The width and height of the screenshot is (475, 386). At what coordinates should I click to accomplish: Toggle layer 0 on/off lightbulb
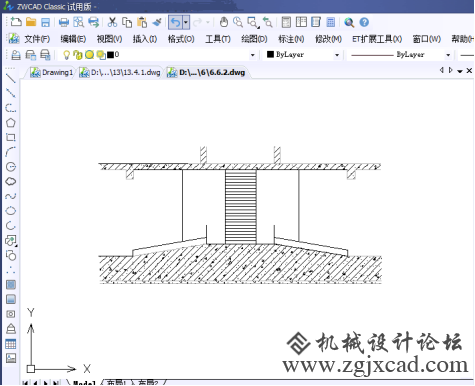pos(66,55)
